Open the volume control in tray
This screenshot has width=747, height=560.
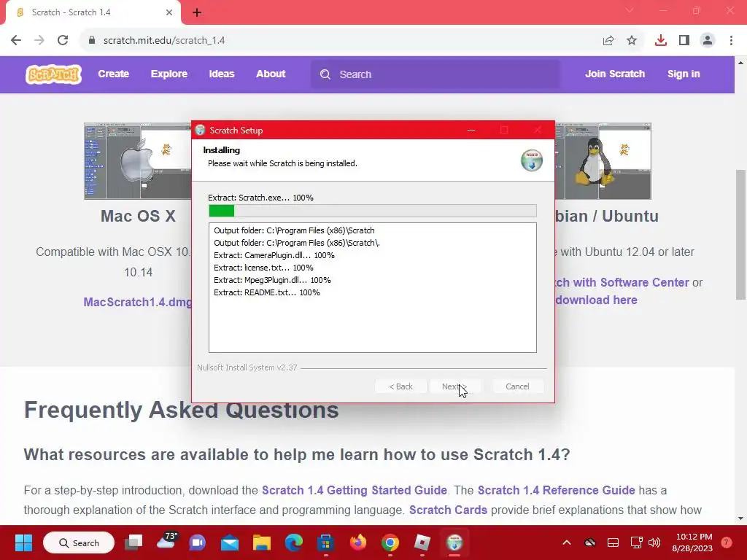coord(654,542)
